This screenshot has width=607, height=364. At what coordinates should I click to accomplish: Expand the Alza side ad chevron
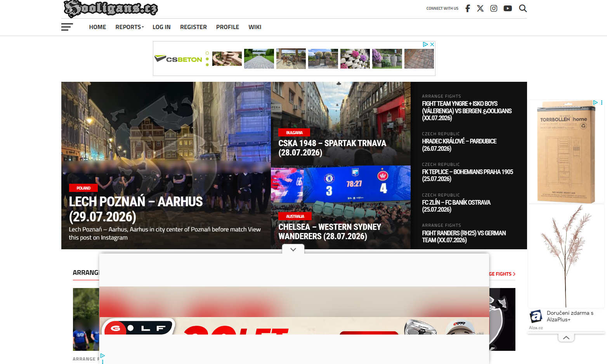pos(566,338)
